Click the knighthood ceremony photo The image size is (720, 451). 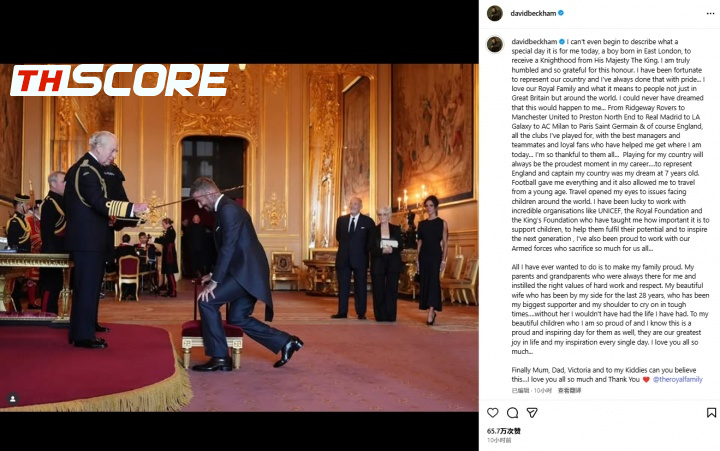[x=239, y=237]
